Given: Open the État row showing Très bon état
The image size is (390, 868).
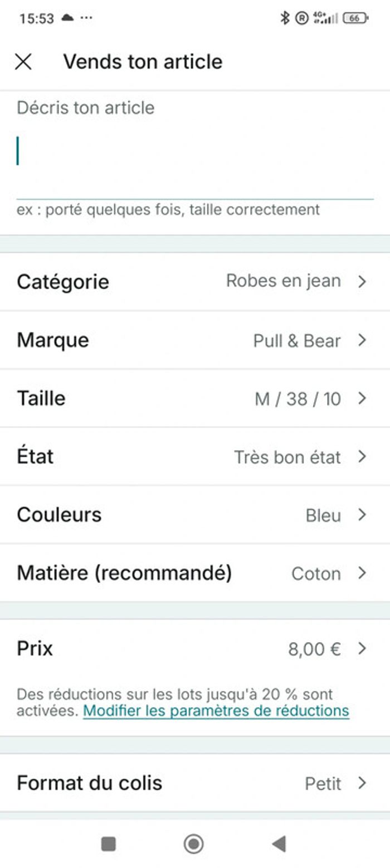Looking at the screenshot, I should coord(195,456).
